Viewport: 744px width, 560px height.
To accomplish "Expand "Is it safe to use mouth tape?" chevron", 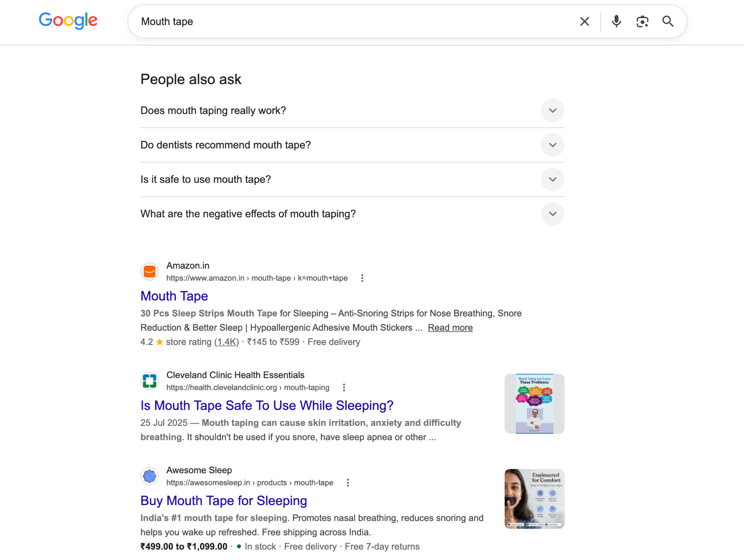I will [x=553, y=179].
